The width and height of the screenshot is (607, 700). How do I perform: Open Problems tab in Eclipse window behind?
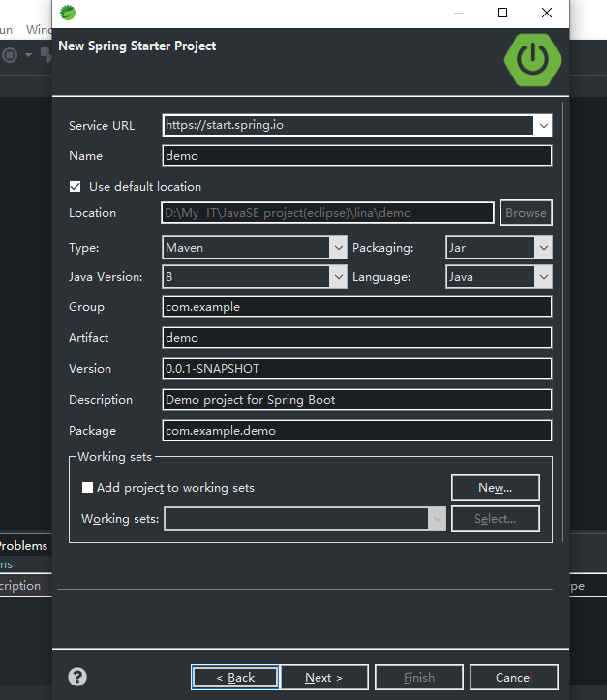pos(23,545)
